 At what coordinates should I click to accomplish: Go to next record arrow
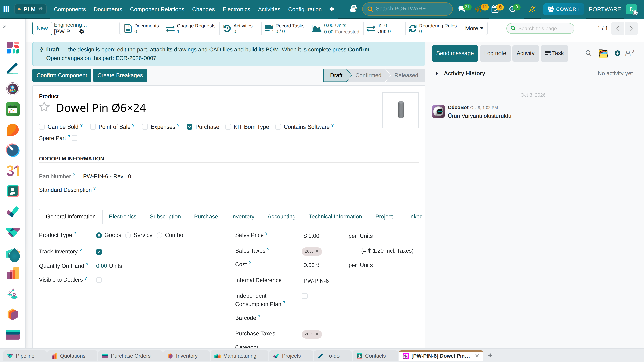coord(631,28)
